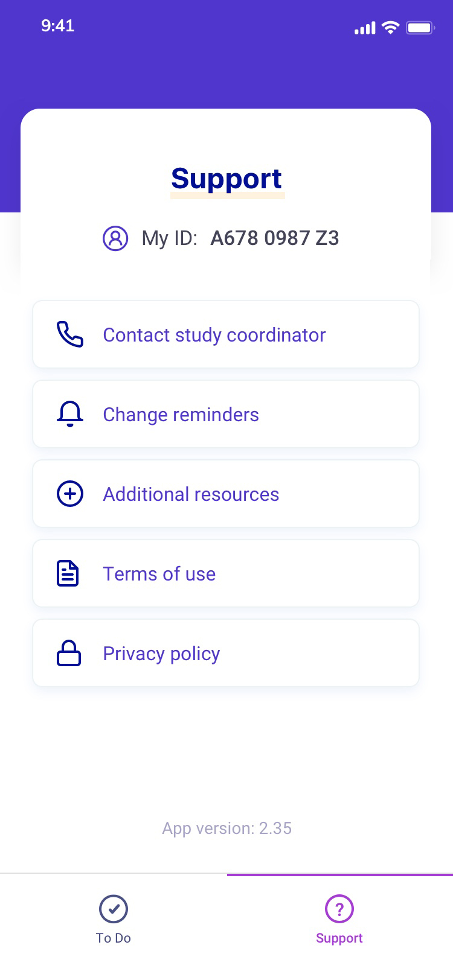The height and width of the screenshot is (980, 453).
Task: Open Change reminders option
Action: [226, 414]
